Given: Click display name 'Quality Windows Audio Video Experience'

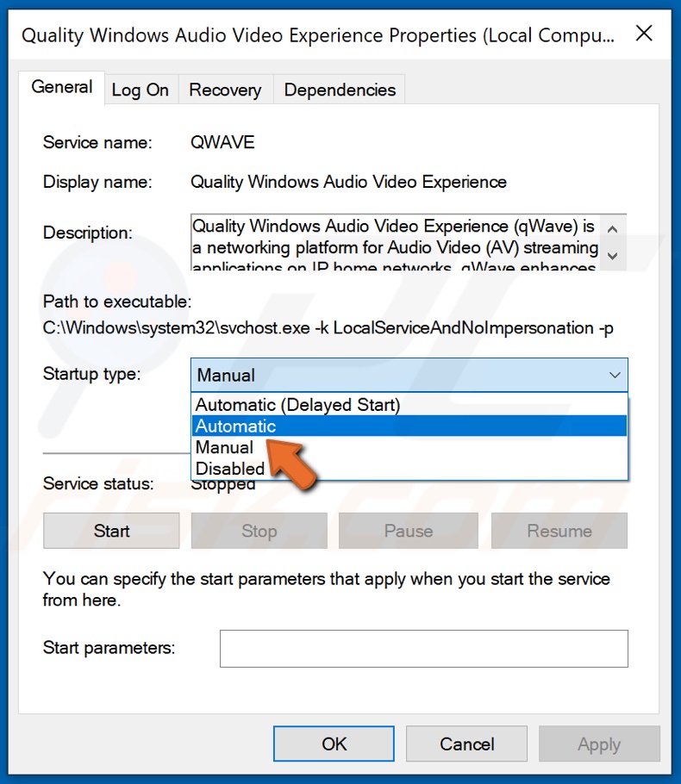Looking at the screenshot, I should [x=349, y=182].
